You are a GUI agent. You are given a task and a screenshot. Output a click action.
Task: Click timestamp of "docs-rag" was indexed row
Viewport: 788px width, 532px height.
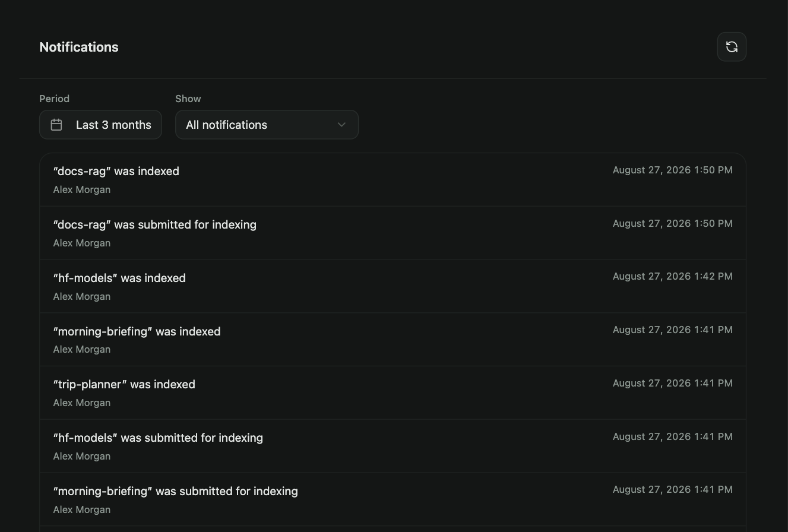click(x=673, y=170)
